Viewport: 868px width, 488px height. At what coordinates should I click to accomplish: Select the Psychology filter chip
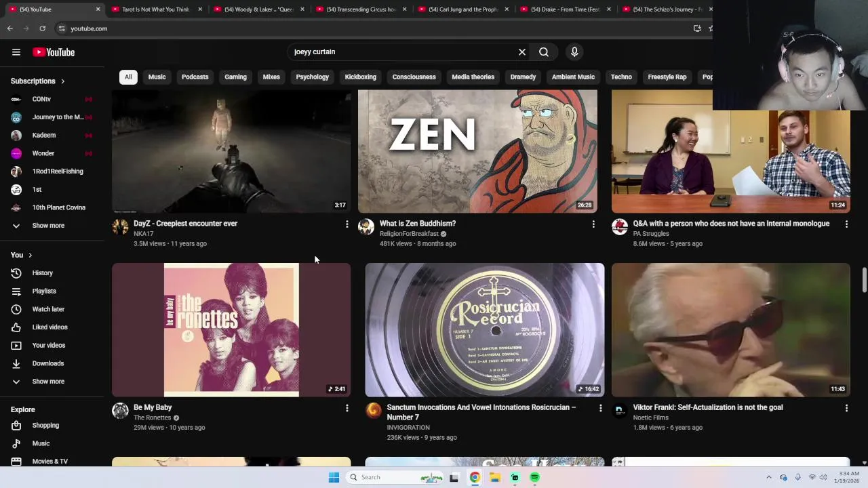(312, 77)
